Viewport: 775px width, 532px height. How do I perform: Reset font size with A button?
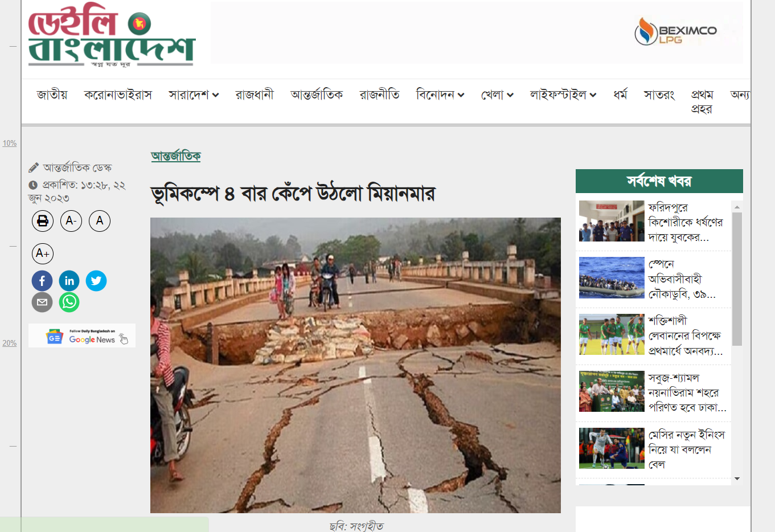[100, 221]
